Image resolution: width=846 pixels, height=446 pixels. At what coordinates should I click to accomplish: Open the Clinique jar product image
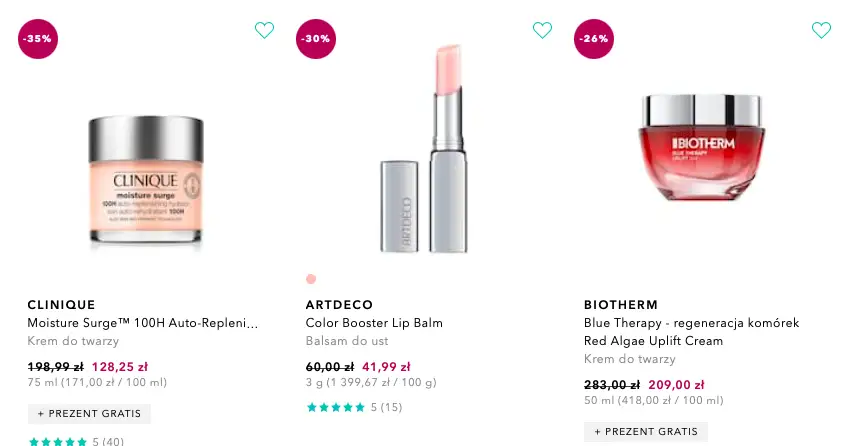tap(146, 182)
